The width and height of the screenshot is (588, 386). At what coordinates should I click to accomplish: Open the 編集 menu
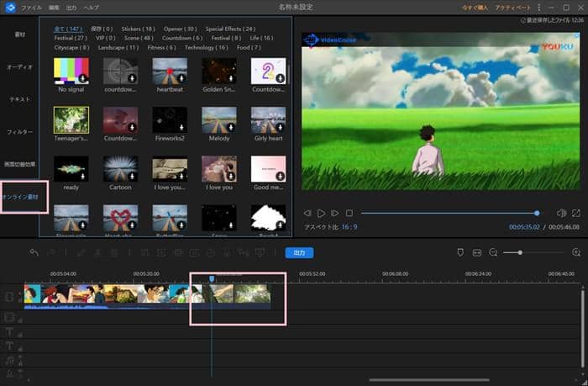pyautogui.click(x=54, y=8)
